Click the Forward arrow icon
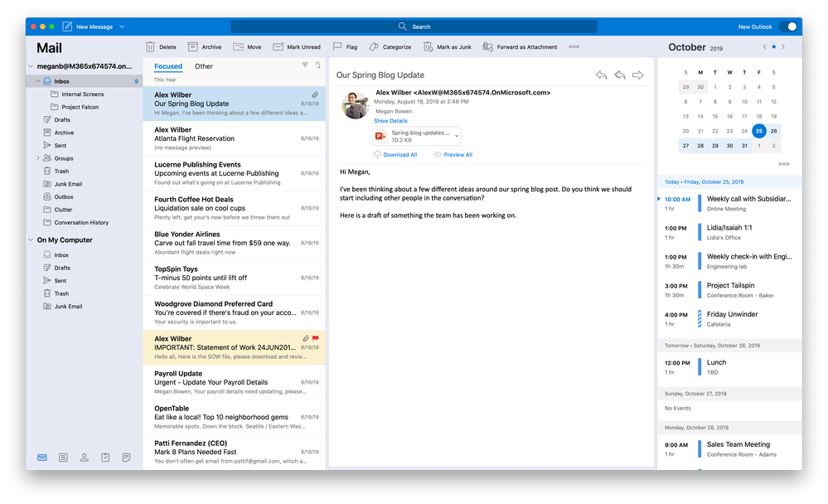 pyautogui.click(x=638, y=75)
